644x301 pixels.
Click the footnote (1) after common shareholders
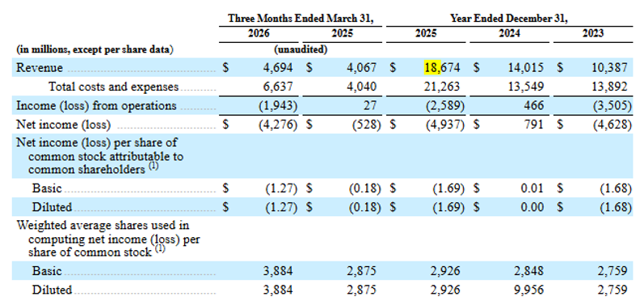click(154, 167)
